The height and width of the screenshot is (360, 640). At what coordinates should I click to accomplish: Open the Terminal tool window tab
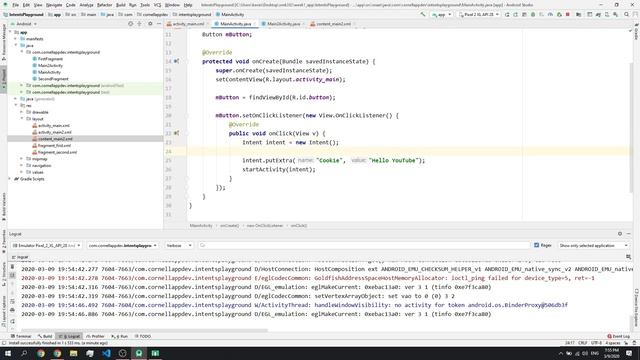coord(21,336)
